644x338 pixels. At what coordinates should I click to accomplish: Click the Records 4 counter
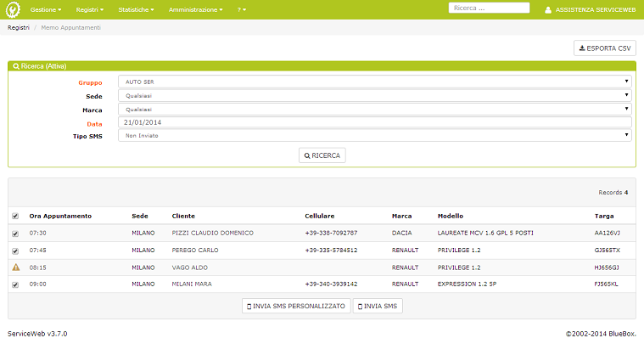point(613,193)
